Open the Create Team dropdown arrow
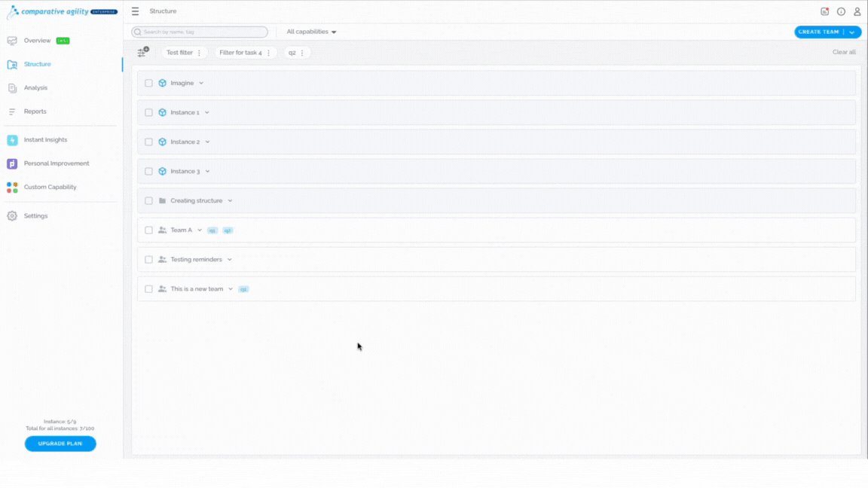Viewport: 868px width, 488px height. tap(852, 32)
